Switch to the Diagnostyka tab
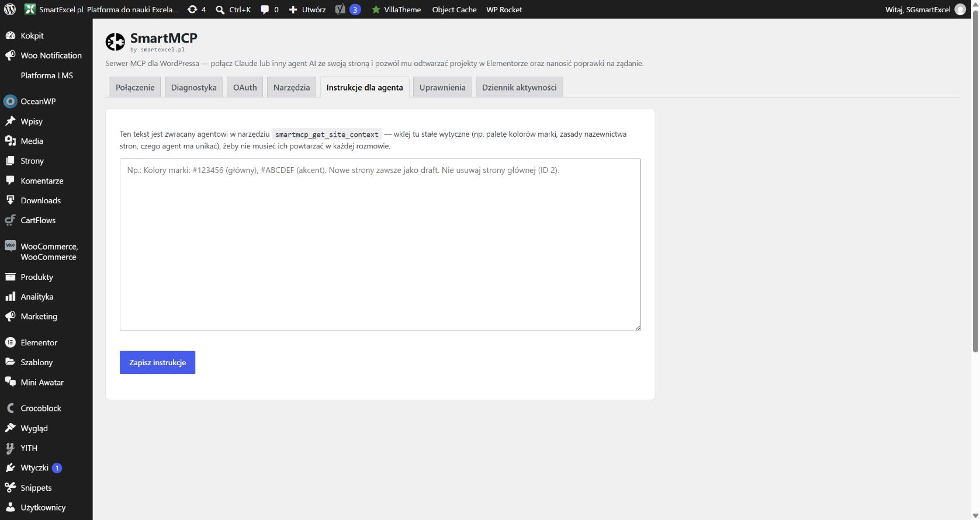This screenshot has height=520, width=980. (193, 87)
